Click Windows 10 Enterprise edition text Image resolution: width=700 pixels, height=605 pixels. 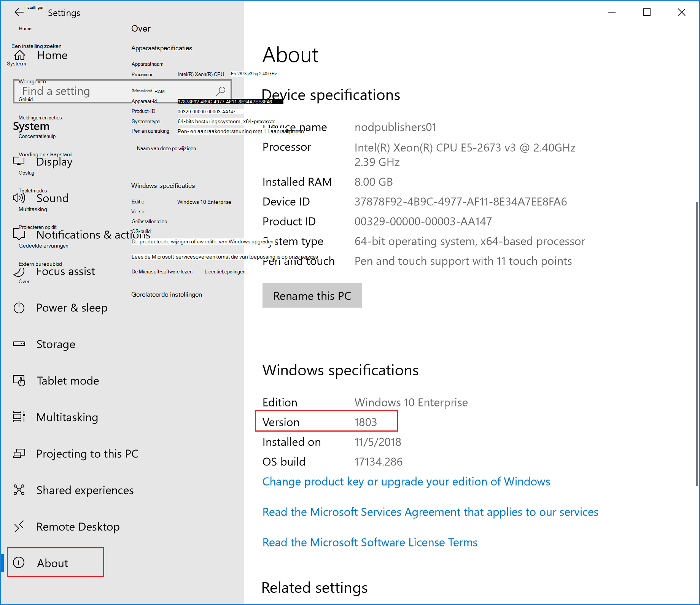[411, 403]
